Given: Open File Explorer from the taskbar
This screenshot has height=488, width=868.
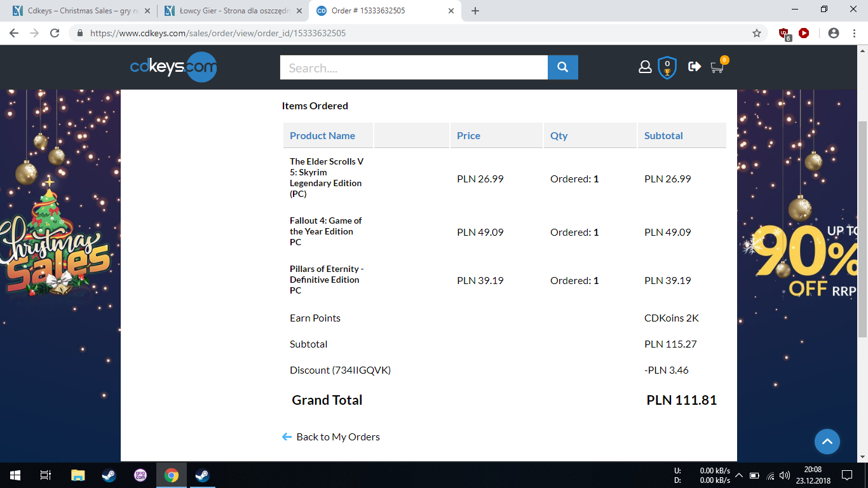Looking at the screenshot, I should [x=78, y=475].
